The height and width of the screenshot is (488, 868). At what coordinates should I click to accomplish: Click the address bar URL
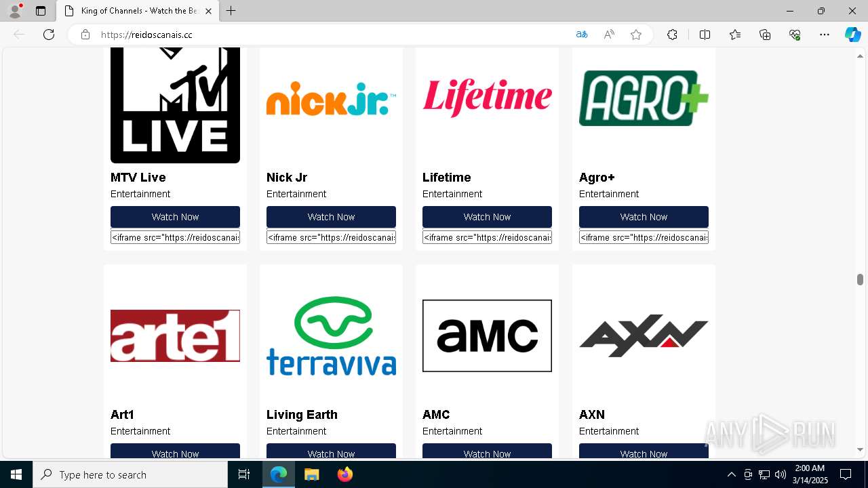coord(146,35)
